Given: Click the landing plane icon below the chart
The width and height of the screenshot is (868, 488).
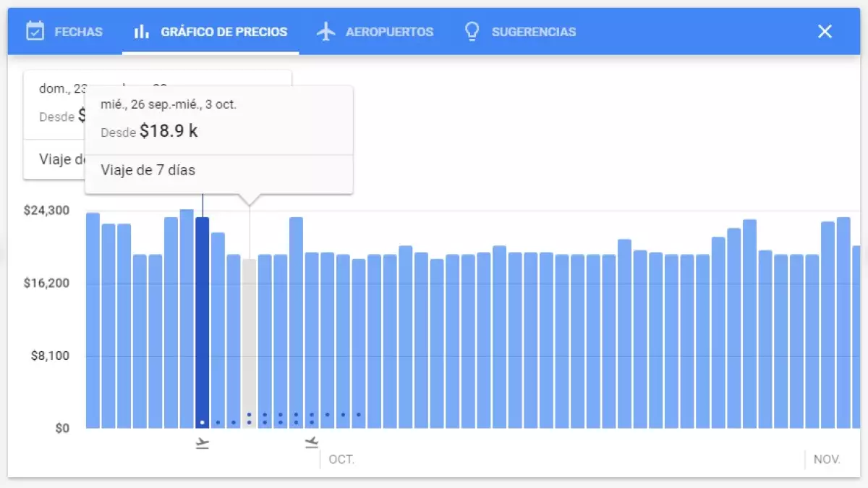Looking at the screenshot, I should (312, 442).
